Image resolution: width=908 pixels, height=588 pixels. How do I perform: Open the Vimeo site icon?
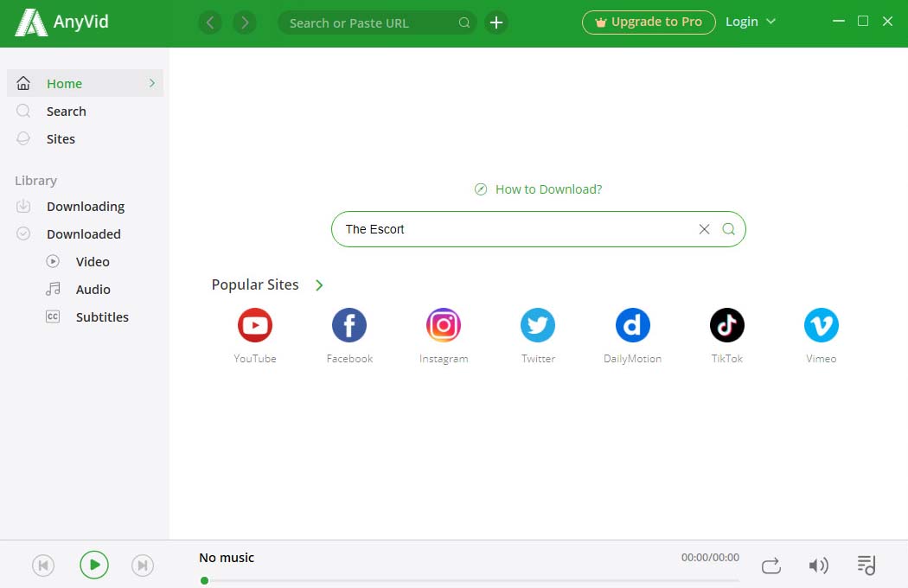pos(822,325)
